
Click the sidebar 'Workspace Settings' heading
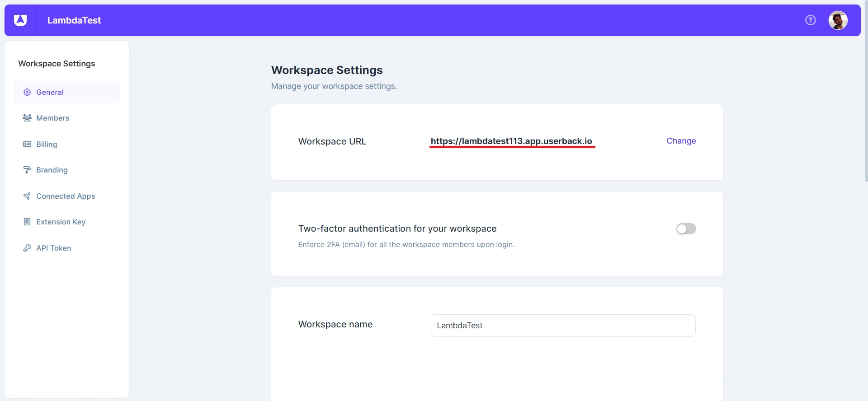[57, 64]
